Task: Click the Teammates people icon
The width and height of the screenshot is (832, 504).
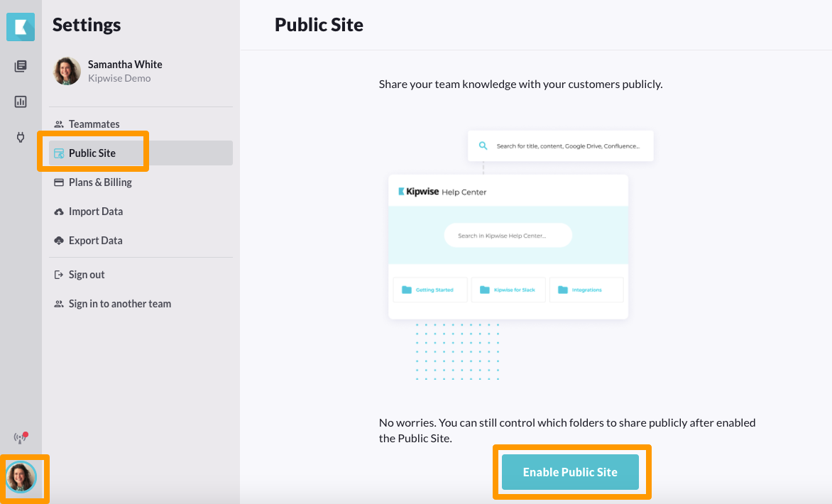Action: (58, 124)
